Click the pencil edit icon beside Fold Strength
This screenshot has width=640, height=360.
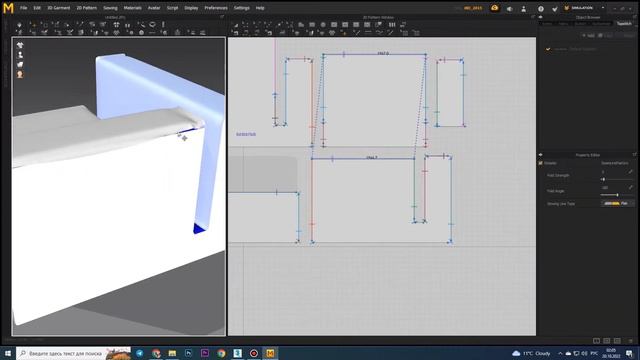[631, 172]
